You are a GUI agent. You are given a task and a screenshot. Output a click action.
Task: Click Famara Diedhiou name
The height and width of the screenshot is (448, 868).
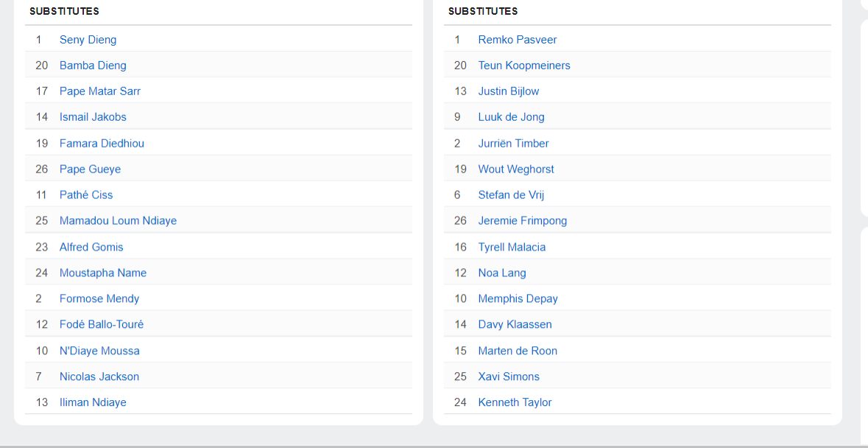pyautogui.click(x=102, y=144)
